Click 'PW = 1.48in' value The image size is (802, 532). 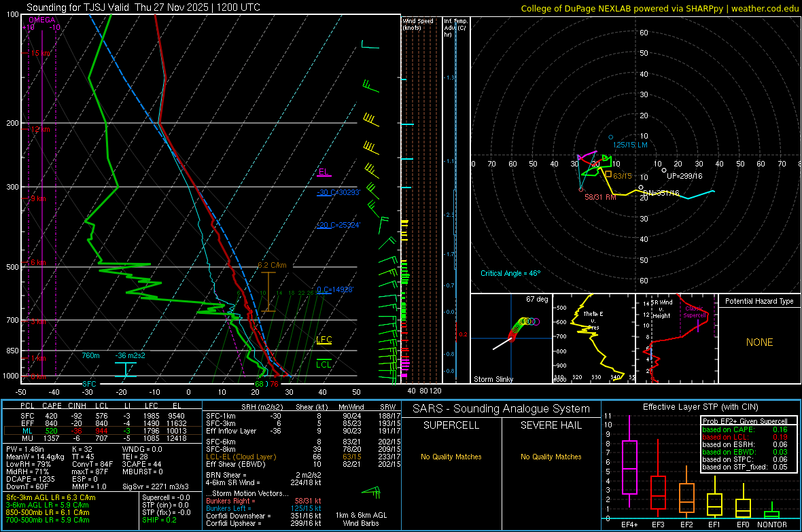(24, 449)
